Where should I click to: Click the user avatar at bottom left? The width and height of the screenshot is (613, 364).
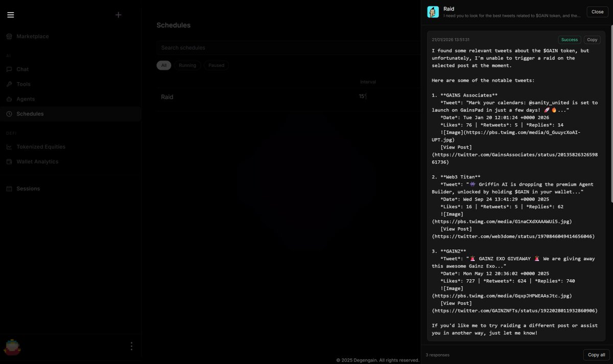12,347
